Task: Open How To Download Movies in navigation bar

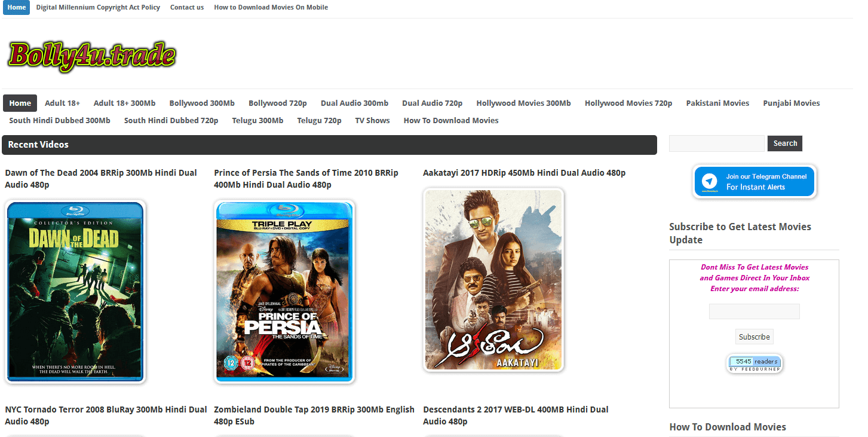Action: [451, 120]
